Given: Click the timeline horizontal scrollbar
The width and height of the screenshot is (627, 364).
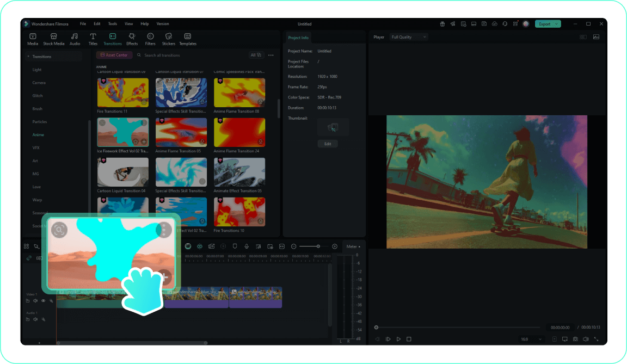Looking at the screenshot, I should click(x=132, y=343).
